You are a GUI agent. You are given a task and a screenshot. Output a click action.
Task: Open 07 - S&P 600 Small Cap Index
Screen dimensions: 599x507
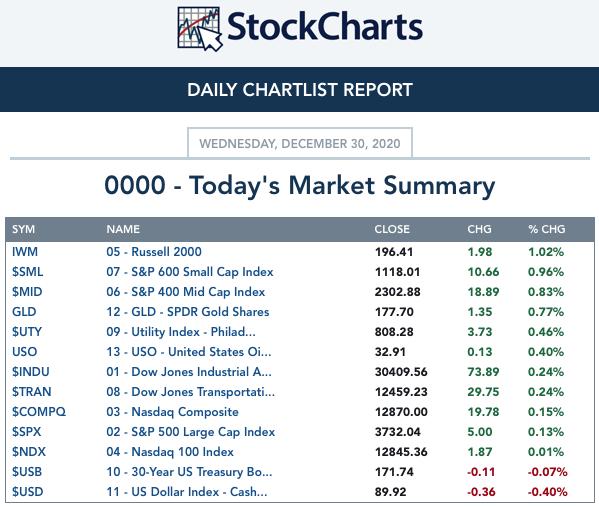click(x=190, y=272)
